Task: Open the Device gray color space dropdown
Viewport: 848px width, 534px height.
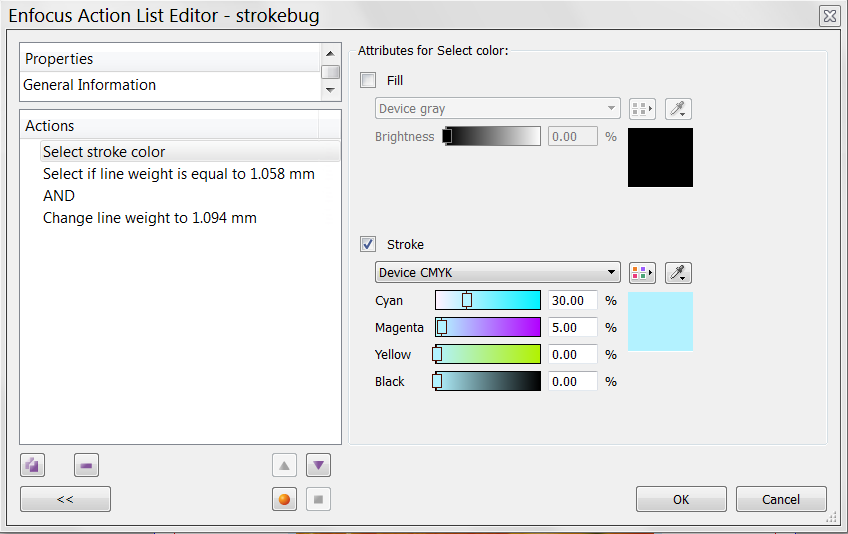Action: click(498, 109)
